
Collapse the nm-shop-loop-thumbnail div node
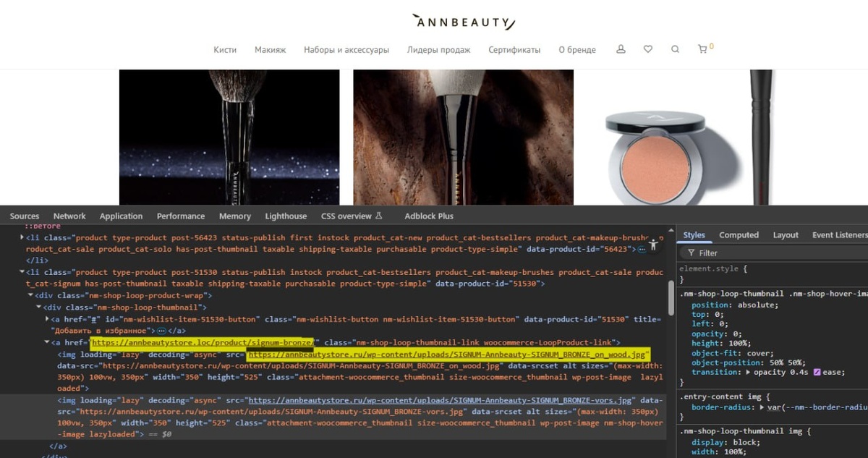tap(40, 307)
